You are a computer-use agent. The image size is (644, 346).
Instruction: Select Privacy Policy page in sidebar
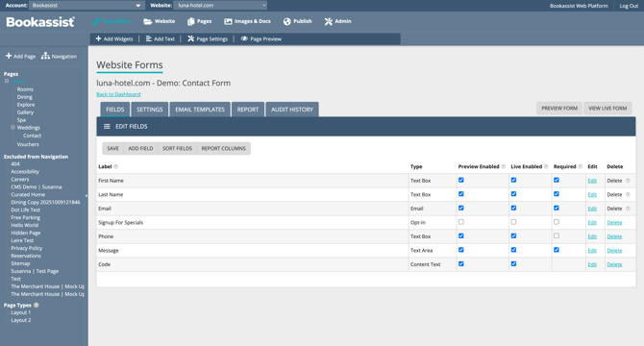pyautogui.click(x=27, y=248)
